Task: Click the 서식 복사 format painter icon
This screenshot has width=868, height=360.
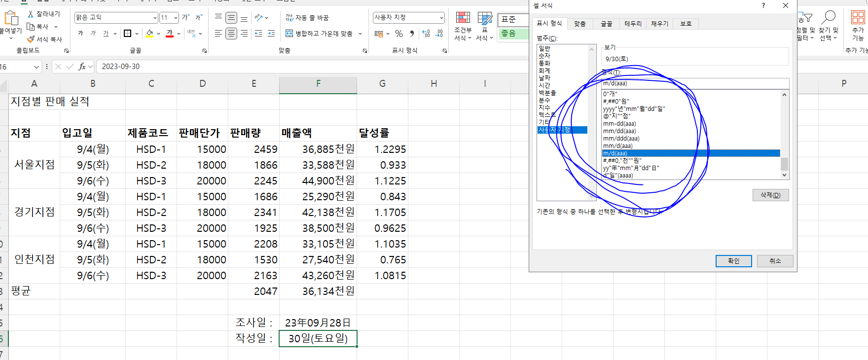Action: point(31,39)
